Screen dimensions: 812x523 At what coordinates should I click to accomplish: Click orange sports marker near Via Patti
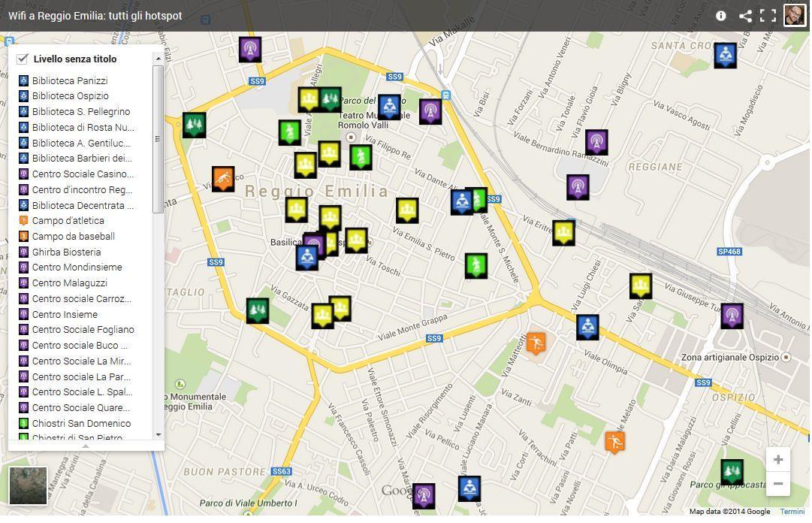coord(614,443)
